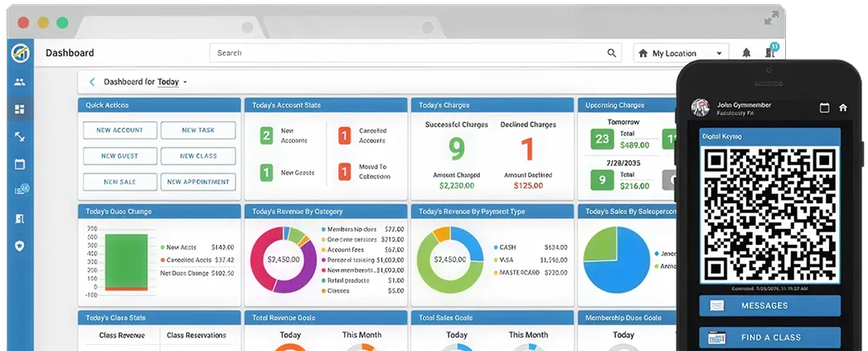
Task: Click the Declined Charges number 1
Action: pyautogui.click(x=527, y=149)
